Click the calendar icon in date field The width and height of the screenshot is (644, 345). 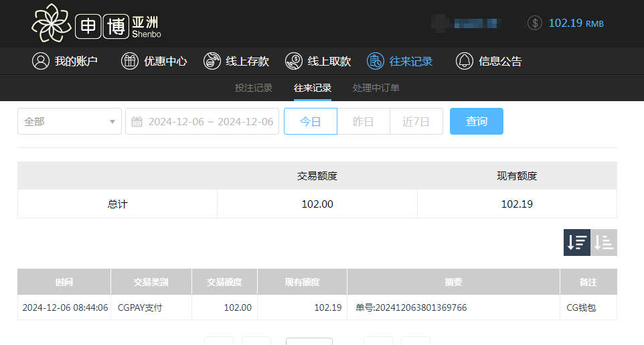tap(137, 122)
